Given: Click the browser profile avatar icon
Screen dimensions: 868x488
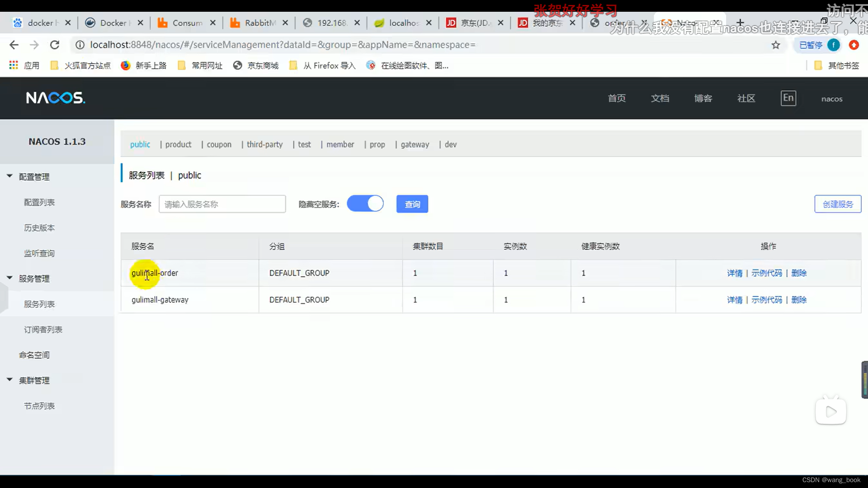Looking at the screenshot, I should (x=834, y=45).
